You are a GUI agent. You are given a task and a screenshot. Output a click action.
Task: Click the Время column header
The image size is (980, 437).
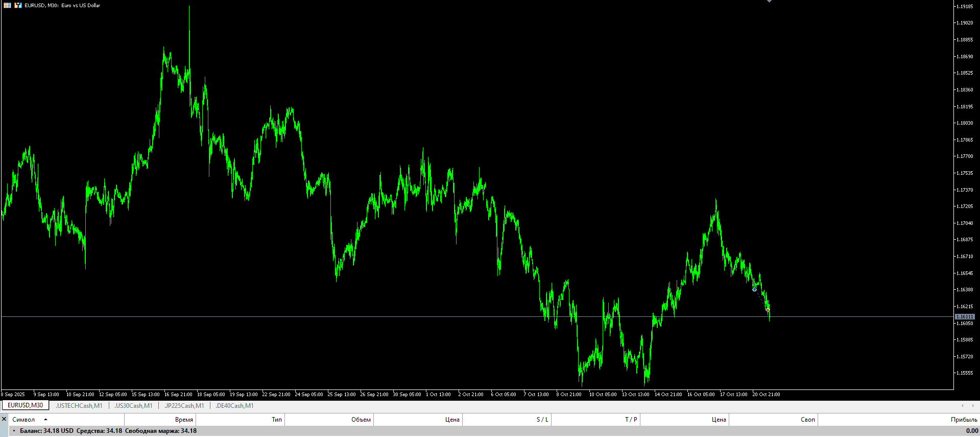[x=184, y=420]
